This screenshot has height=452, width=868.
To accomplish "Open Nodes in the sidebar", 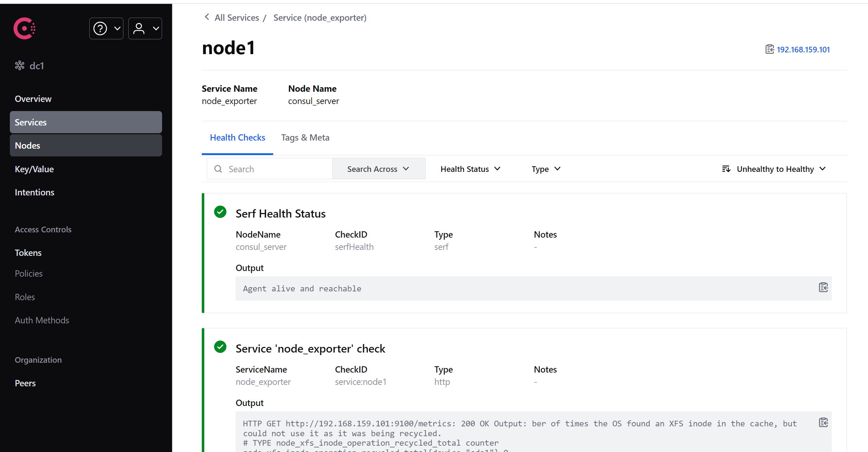I will tap(86, 146).
